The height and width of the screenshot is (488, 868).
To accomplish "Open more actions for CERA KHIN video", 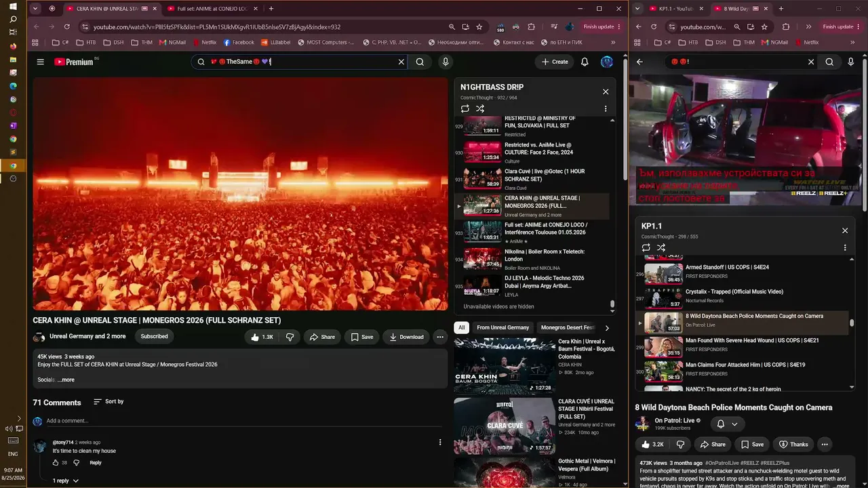I will tap(440, 337).
